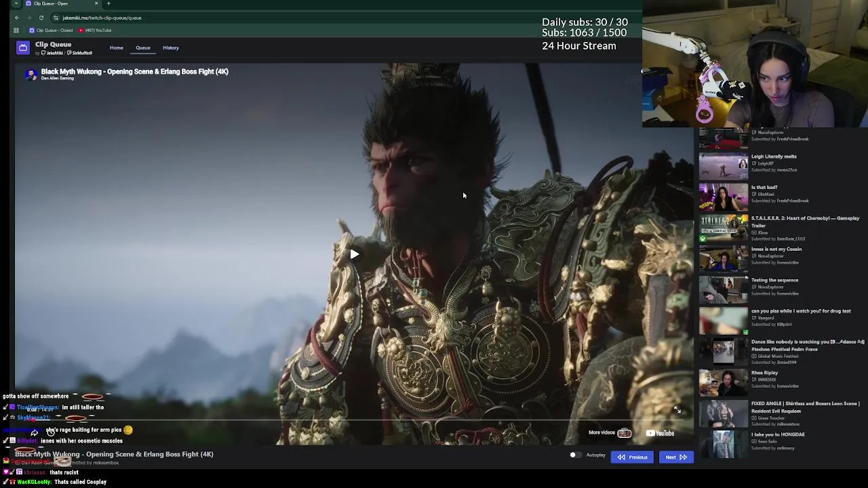Click 'Submitted by BamBam_CULT' text

tap(778, 239)
